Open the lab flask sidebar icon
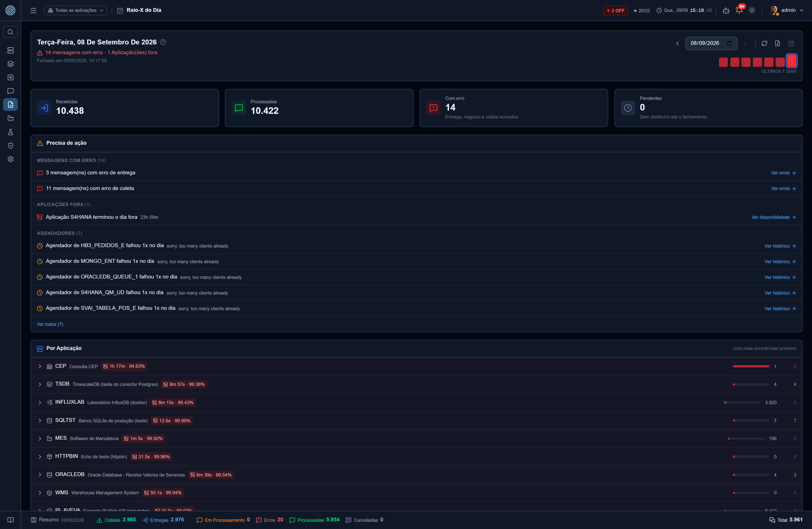 click(x=10, y=132)
